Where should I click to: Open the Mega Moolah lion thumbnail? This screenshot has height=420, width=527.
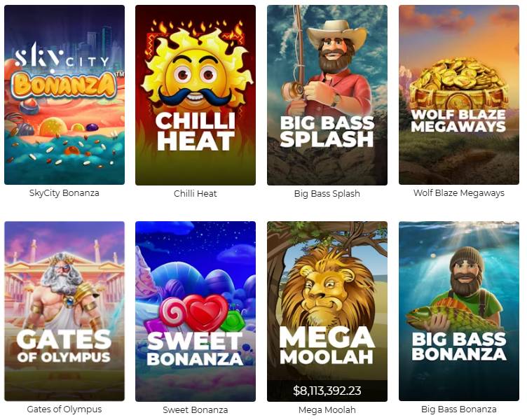point(327,311)
